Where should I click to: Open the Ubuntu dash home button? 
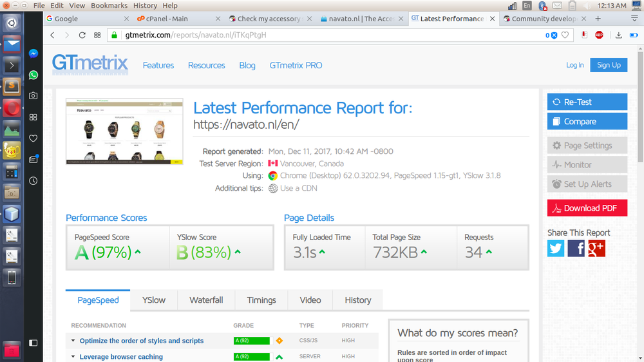coord(12,23)
